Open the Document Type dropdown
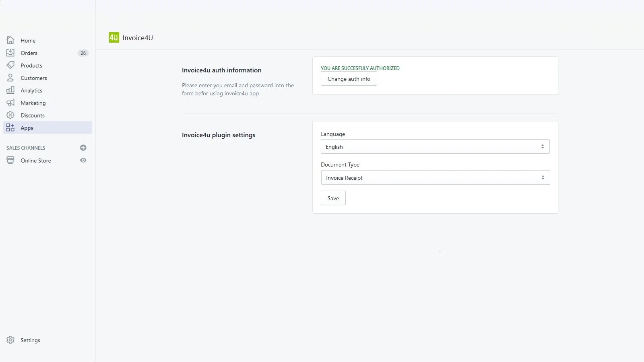The width and height of the screenshot is (644, 362). click(436, 177)
